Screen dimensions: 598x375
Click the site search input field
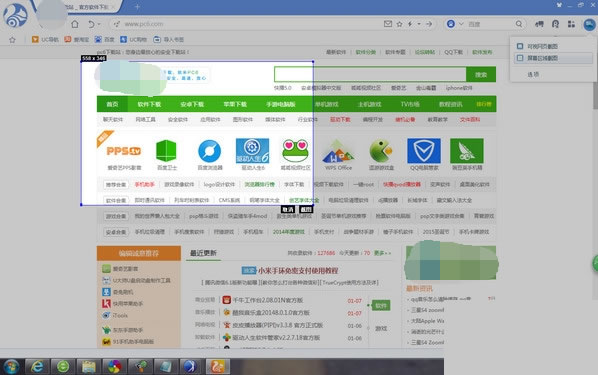(370, 74)
